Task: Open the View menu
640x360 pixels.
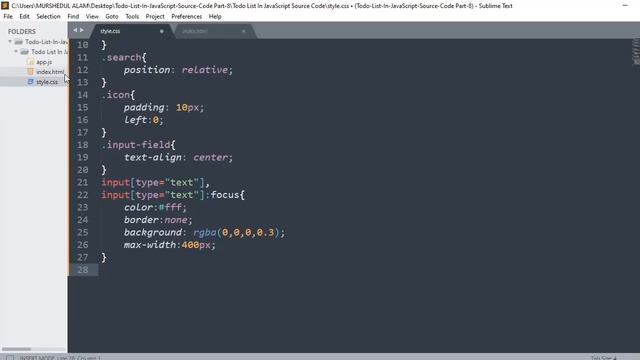Action: point(92,17)
